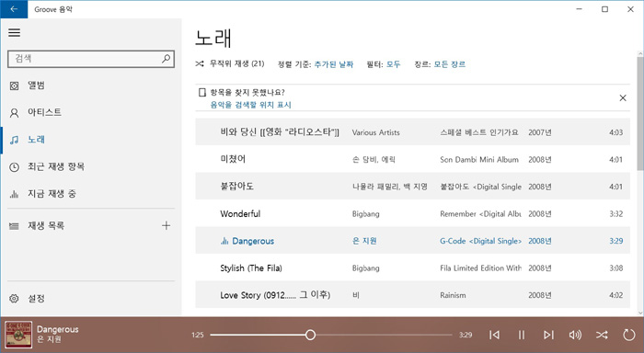
Task: Click album Son Dambi Mini Album
Action: click(x=479, y=160)
